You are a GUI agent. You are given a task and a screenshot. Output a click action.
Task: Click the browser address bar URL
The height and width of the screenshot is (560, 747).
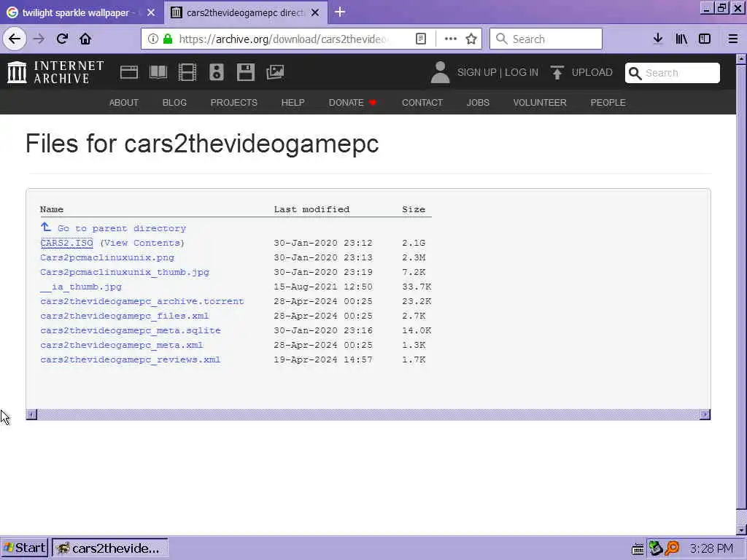point(284,39)
